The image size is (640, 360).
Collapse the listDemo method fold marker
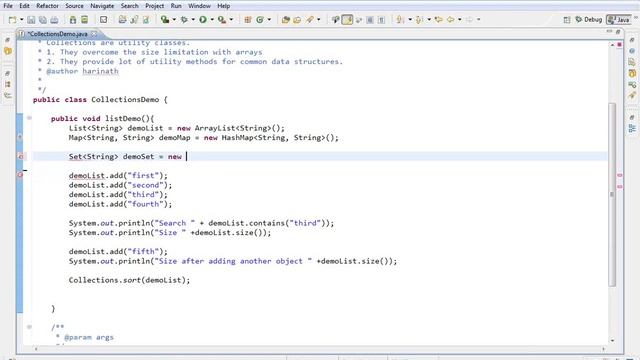coord(29,118)
